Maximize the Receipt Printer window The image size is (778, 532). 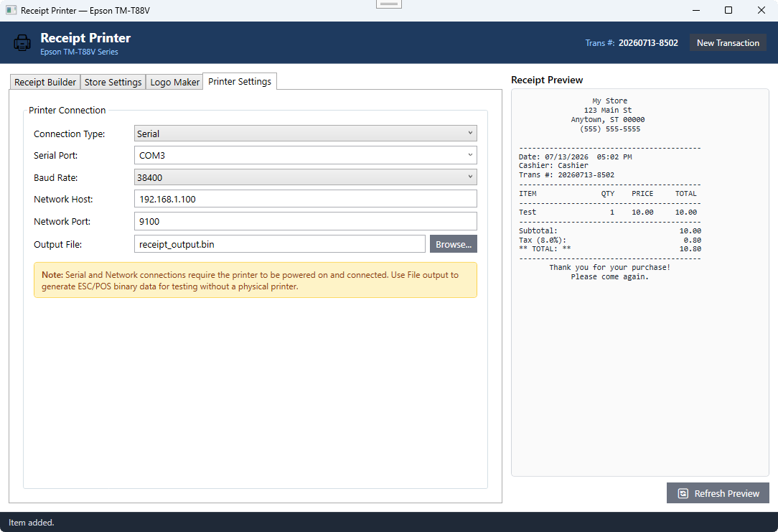[728, 10]
